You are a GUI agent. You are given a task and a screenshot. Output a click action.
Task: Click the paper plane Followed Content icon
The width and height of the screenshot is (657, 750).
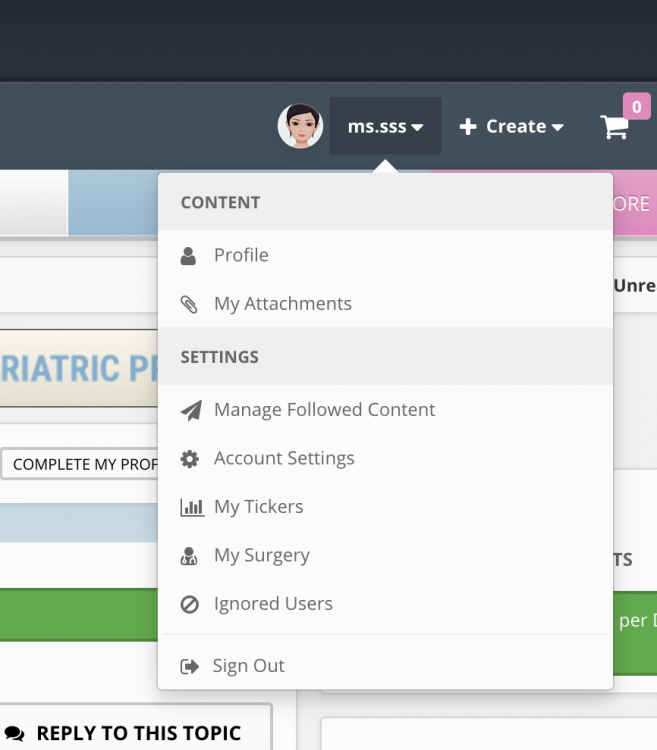[191, 410]
